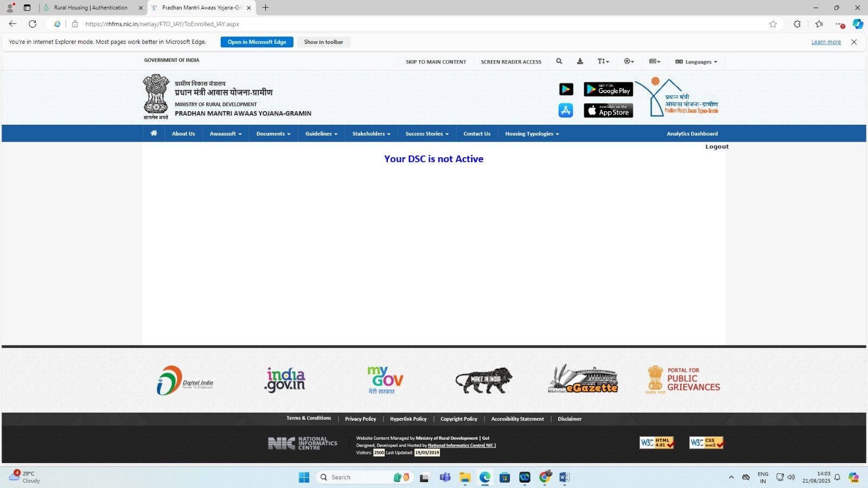Open the eGazette logo link

pyautogui.click(x=583, y=380)
